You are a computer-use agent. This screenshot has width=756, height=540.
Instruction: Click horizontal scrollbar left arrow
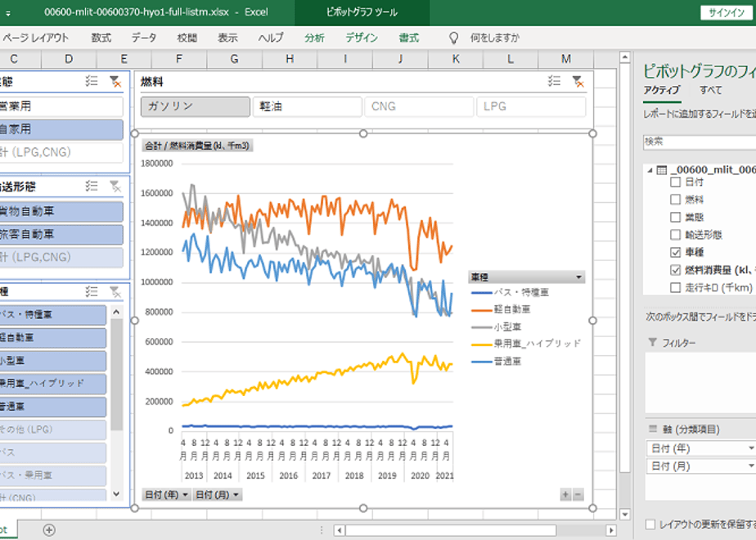pyautogui.click(x=340, y=530)
